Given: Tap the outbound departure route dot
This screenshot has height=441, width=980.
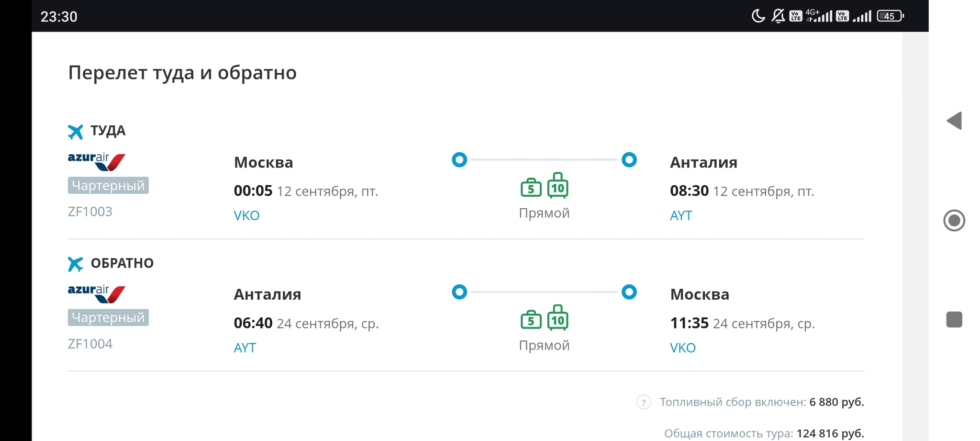Looking at the screenshot, I should click(x=459, y=159).
